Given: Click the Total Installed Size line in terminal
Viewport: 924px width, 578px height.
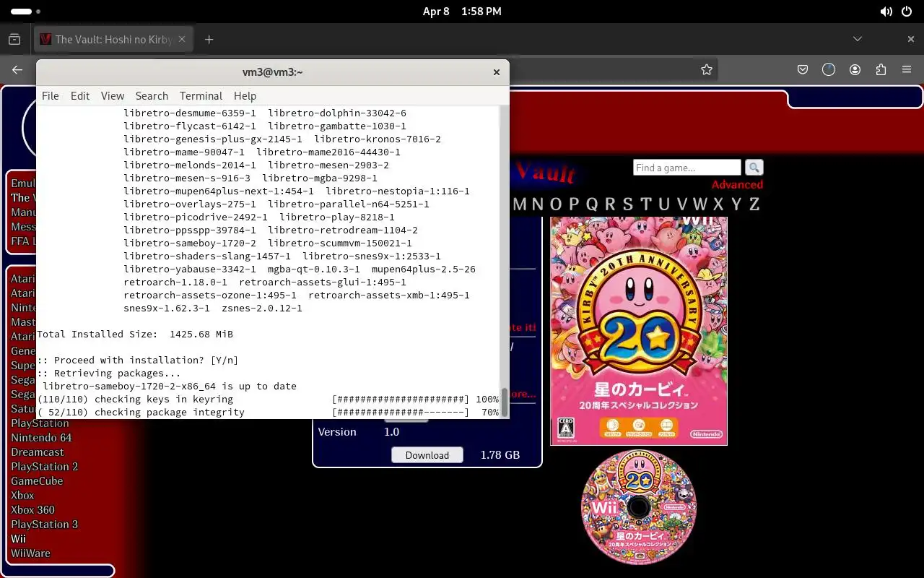Looking at the screenshot, I should 135,334.
